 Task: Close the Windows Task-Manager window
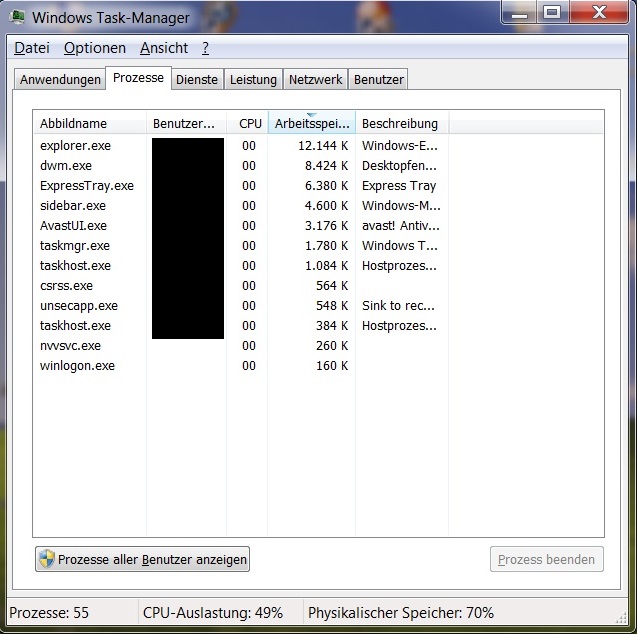599,12
